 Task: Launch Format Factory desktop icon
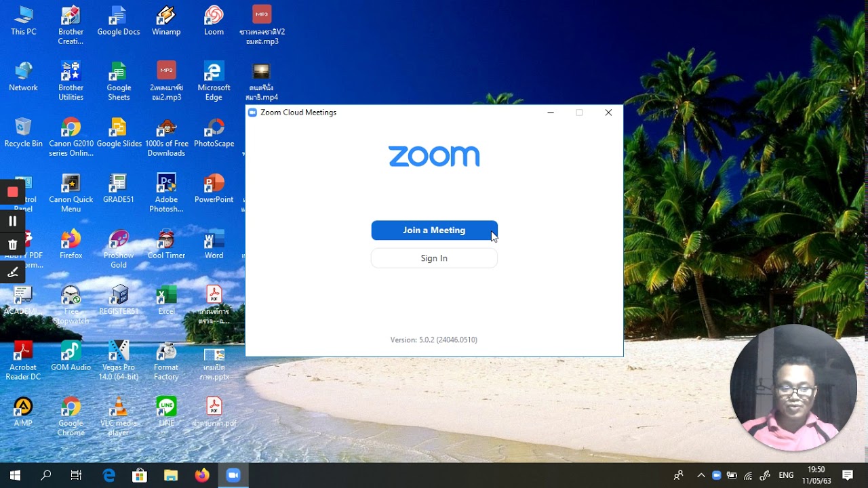(x=166, y=361)
